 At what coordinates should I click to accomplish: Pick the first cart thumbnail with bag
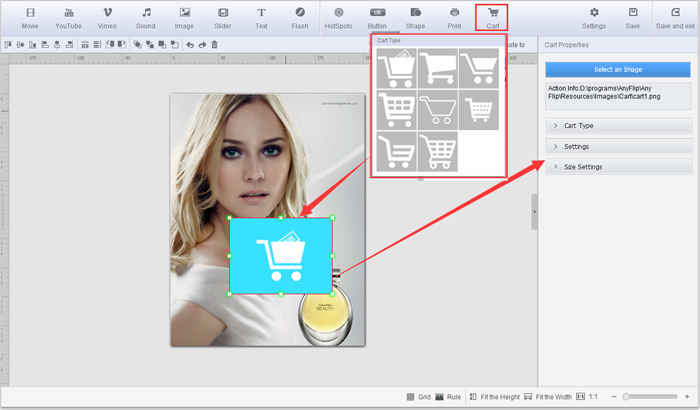394,67
